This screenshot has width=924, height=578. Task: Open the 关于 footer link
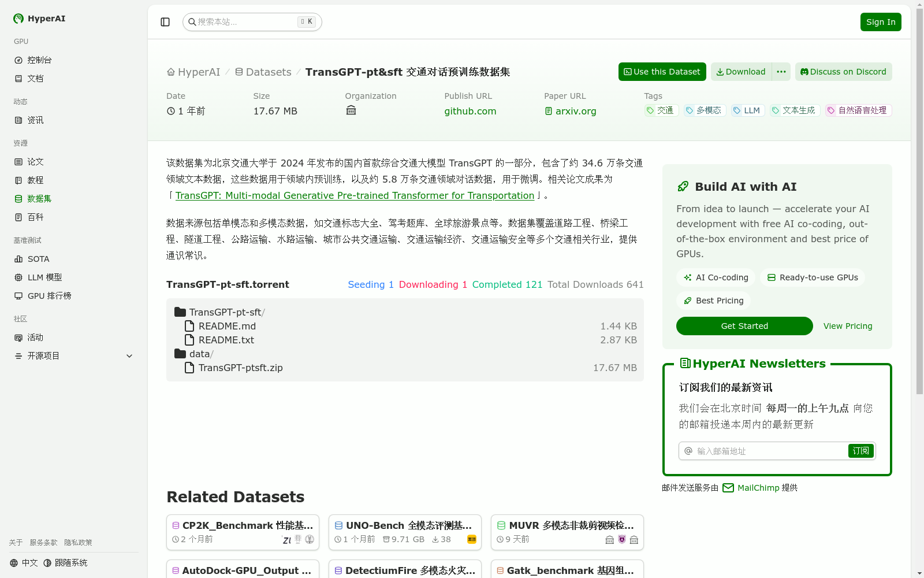[16, 543]
